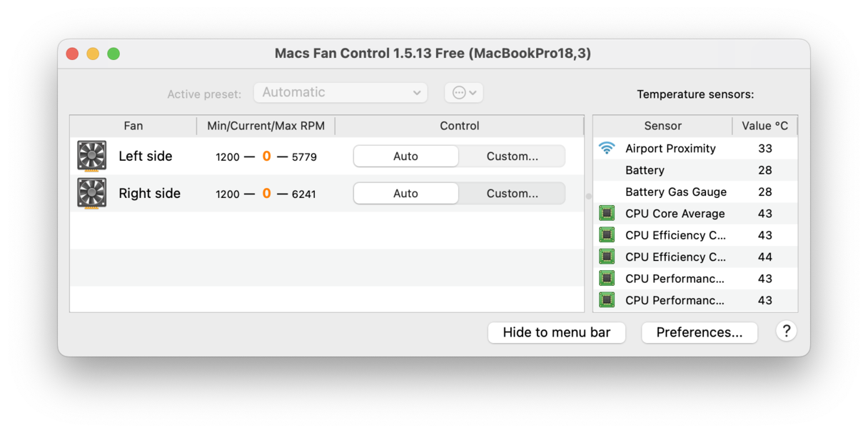
Task: Click the Left side fan icon
Action: coord(91,156)
